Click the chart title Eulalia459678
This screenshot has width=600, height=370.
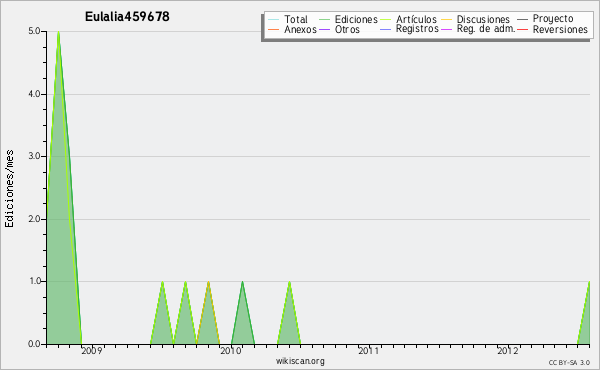pos(127,17)
